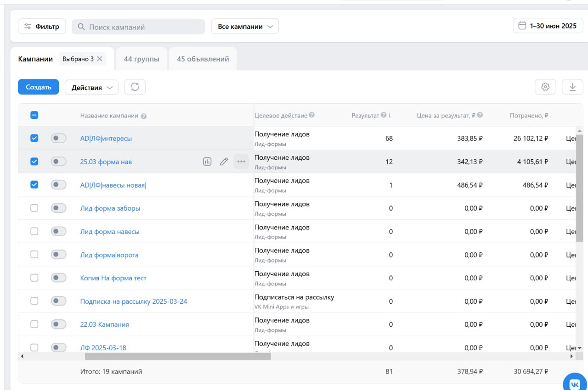The width and height of the screenshot is (588, 390).
Task: Open the 1–30 июн 2025 date picker
Action: [x=548, y=26]
